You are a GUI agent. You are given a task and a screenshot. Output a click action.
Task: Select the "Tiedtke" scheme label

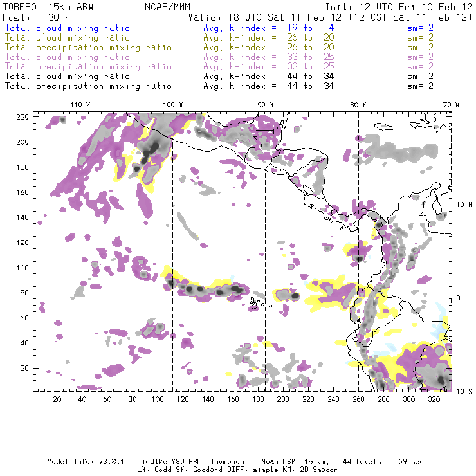point(152,462)
